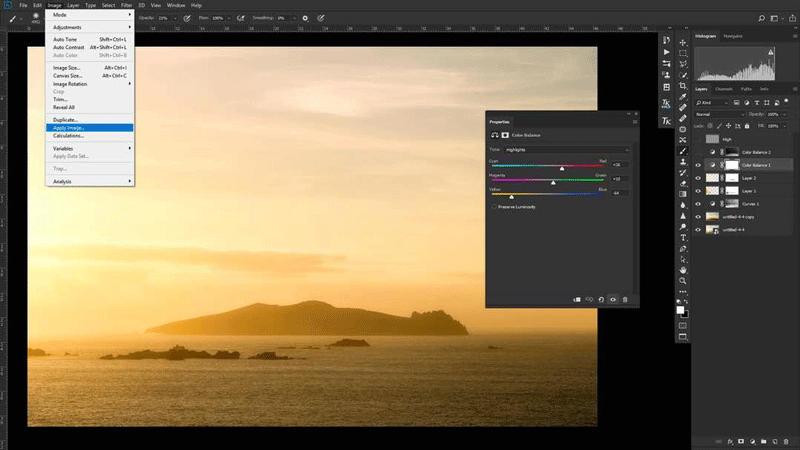Expand the Image Rotation submenu

90,84
